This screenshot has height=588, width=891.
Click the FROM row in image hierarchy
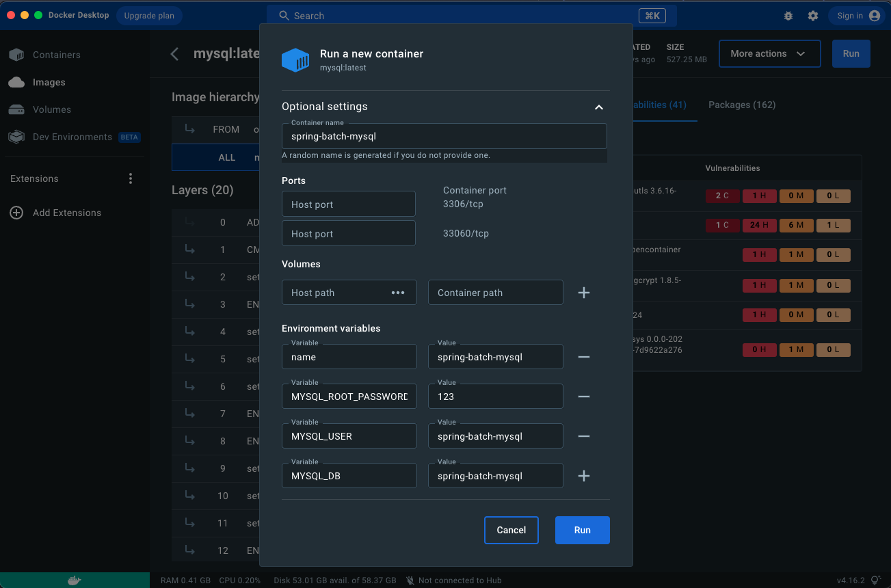(x=216, y=129)
